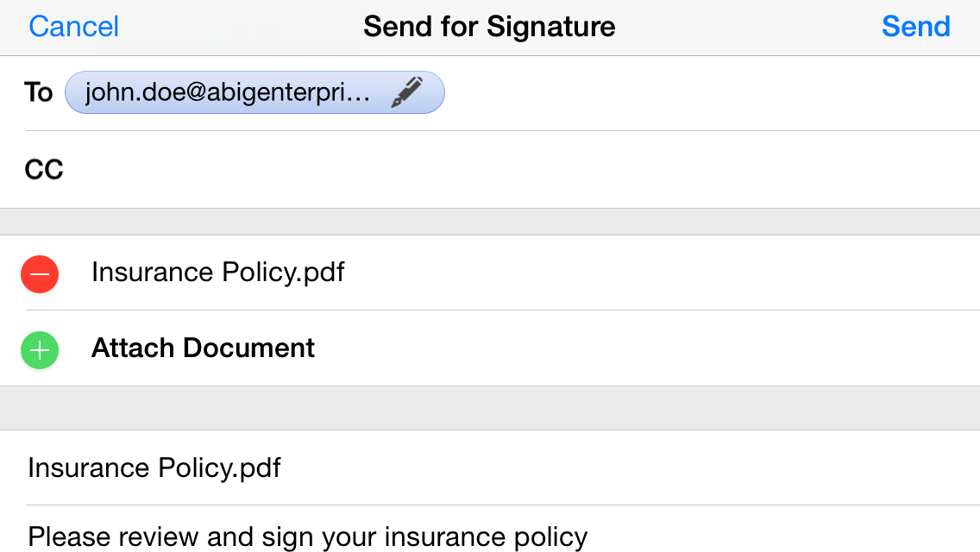Click the Send for Signature title
The image size is (980, 552).
[489, 27]
